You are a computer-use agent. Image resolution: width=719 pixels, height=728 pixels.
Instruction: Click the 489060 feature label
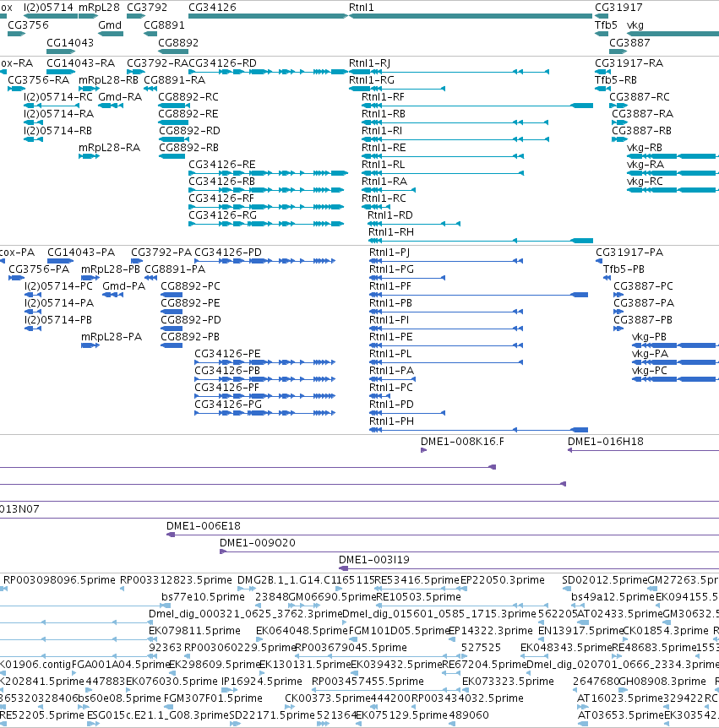coord(469,715)
